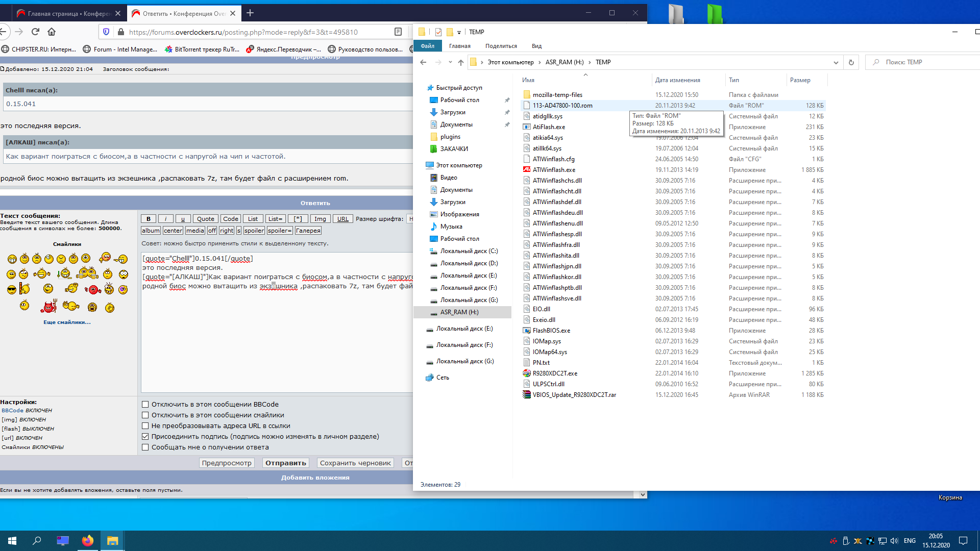Toggle Firefox reader view icon

click(x=398, y=32)
